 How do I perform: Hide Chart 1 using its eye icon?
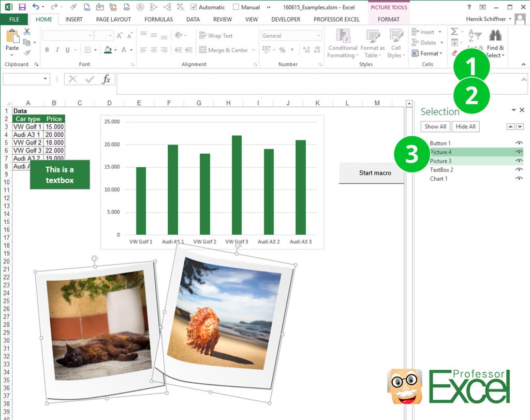point(519,179)
